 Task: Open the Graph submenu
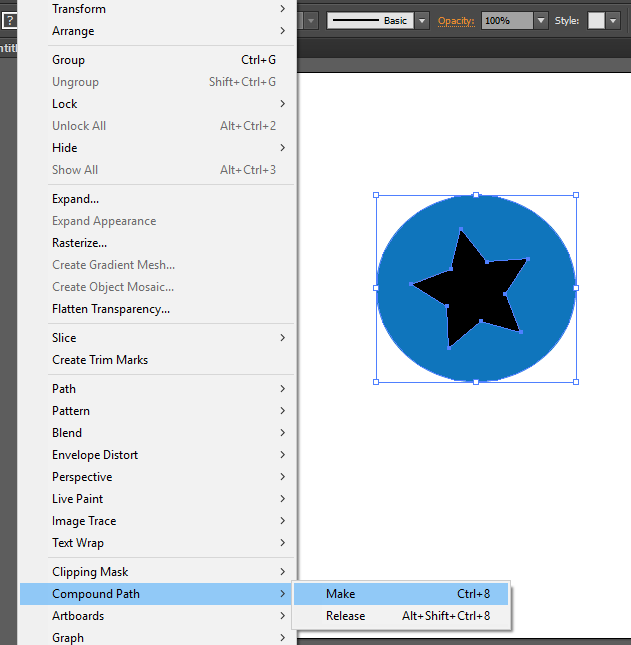158,638
